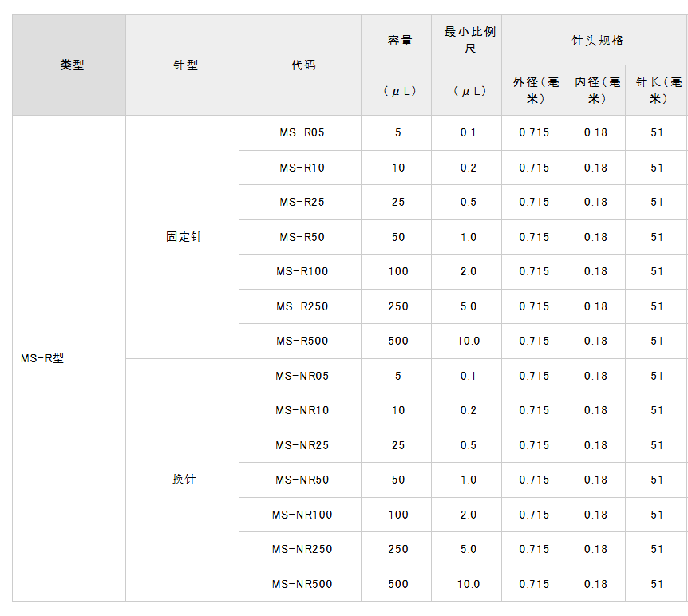Image resolution: width=688 pixels, height=616 pixels.
Task: Click the 针型 column header
Action: 184,65
